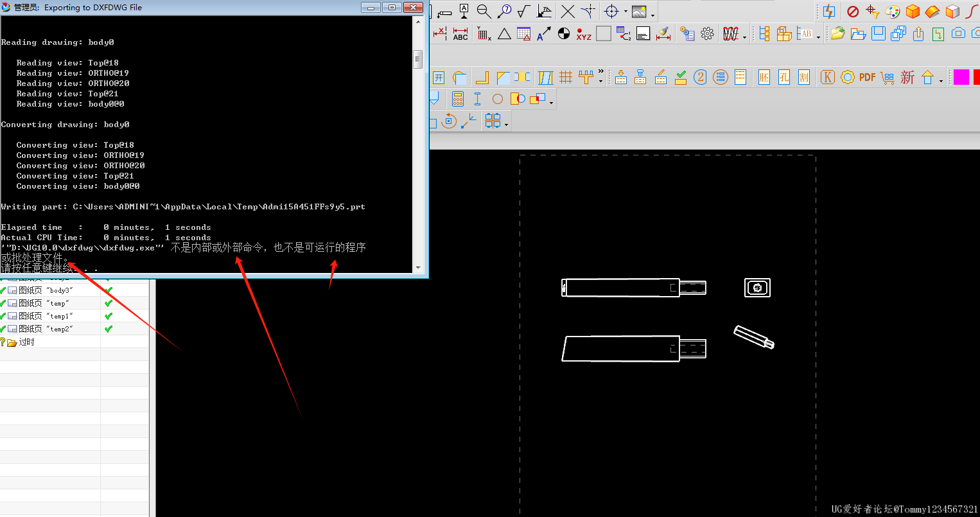This screenshot has width=980, height=517.
Task: Open the raster image insert tool
Action: pyautogui.click(x=639, y=12)
